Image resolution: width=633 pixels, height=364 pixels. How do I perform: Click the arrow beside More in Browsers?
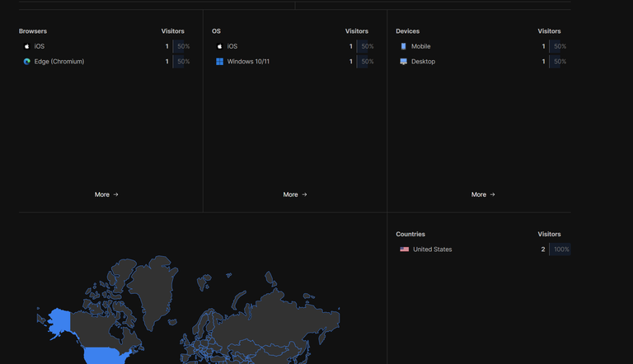pos(116,194)
